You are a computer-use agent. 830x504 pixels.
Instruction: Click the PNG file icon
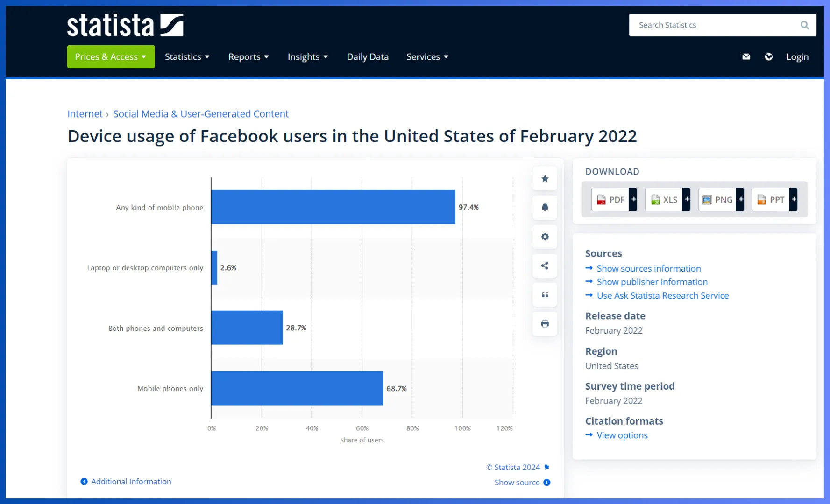tap(707, 200)
